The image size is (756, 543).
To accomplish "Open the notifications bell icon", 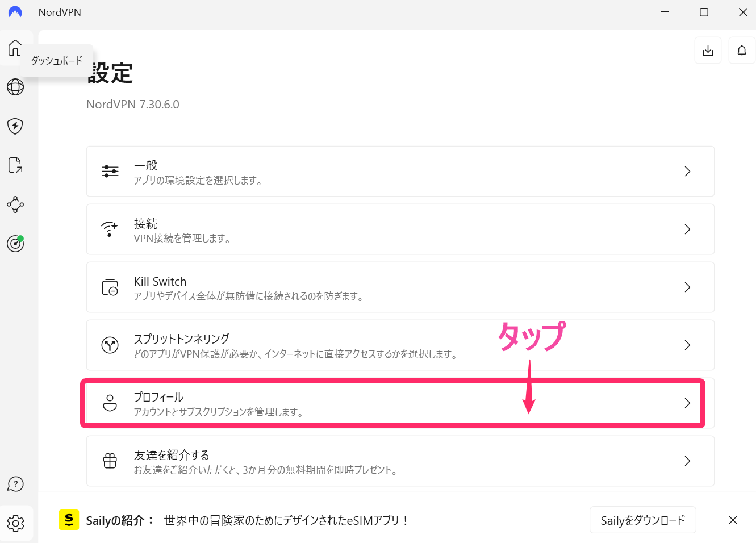I will (x=742, y=51).
